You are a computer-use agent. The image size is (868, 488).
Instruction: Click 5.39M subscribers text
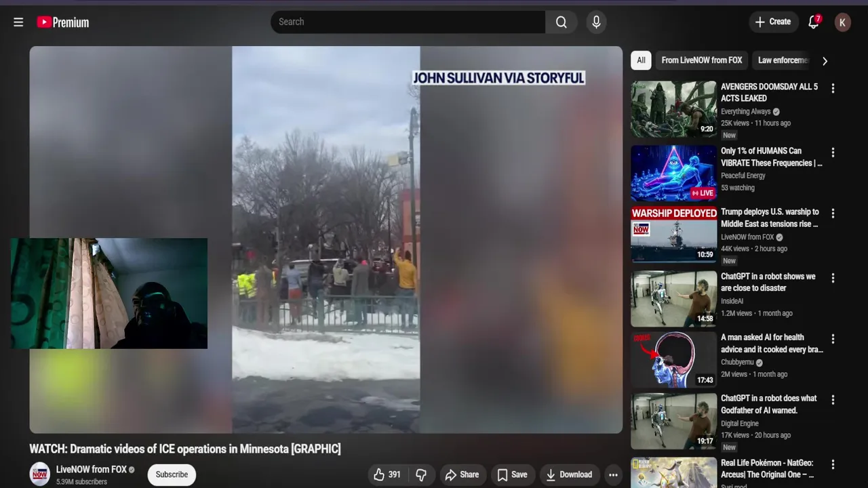pos(81,482)
